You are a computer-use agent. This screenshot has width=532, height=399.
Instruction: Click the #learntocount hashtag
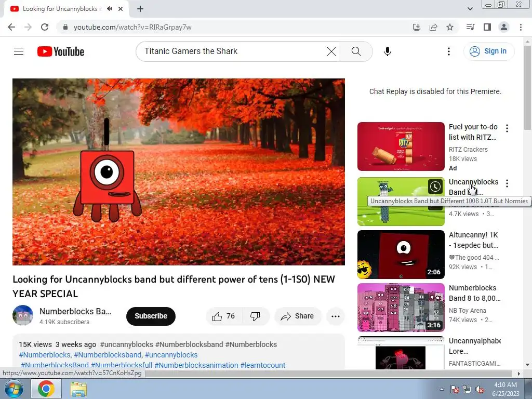263,365
